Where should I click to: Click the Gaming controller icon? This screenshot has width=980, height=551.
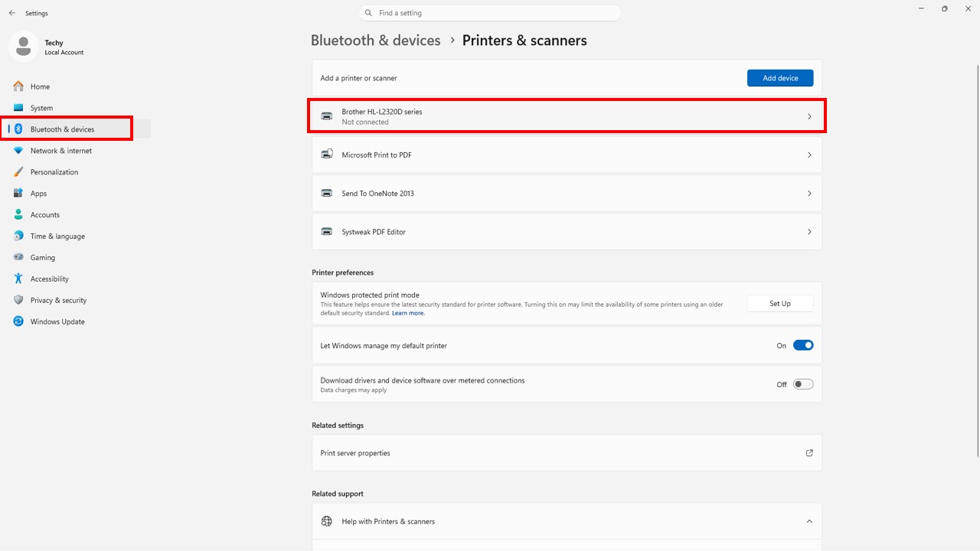coord(18,257)
